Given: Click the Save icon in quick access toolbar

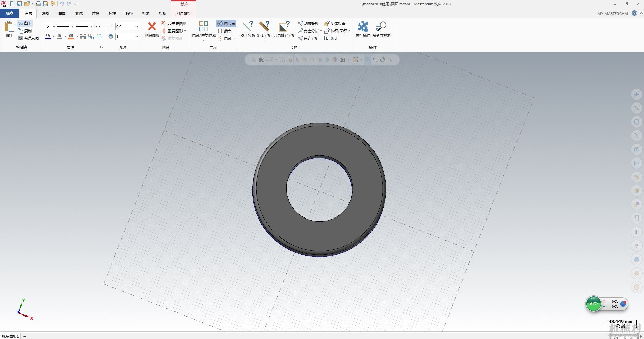Looking at the screenshot, I should coord(20,4).
